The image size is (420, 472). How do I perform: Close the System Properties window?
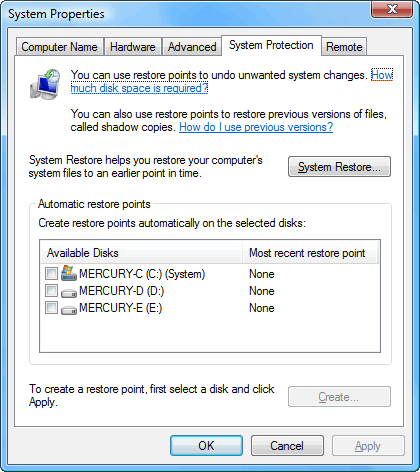tap(392, 9)
